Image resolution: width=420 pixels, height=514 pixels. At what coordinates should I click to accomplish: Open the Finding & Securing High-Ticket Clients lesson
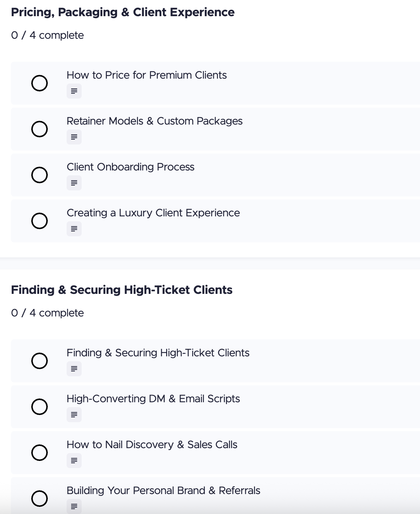pos(158,353)
